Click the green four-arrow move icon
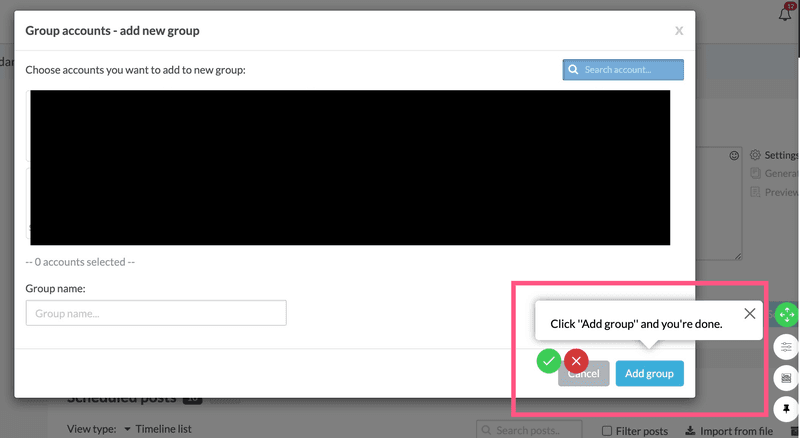This screenshot has height=438, width=800. [x=786, y=315]
